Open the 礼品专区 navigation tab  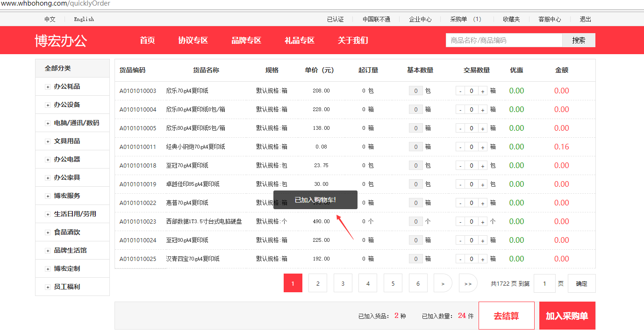(x=300, y=40)
